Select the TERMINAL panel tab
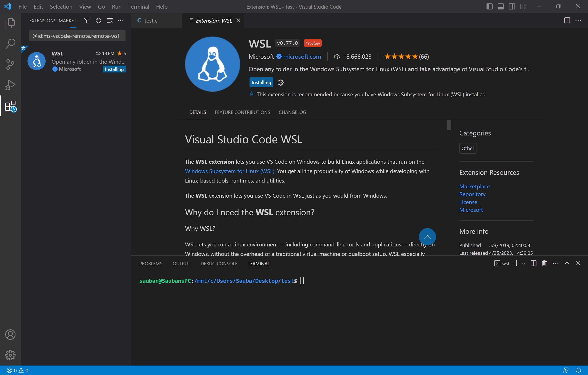The width and height of the screenshot is (588, 375). tap(259, 263)
